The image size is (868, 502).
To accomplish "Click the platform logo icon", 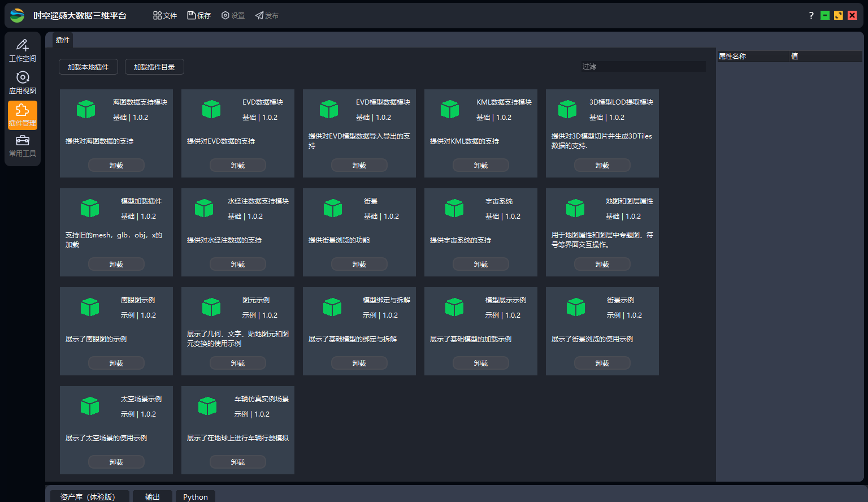I will click(16, 15).
